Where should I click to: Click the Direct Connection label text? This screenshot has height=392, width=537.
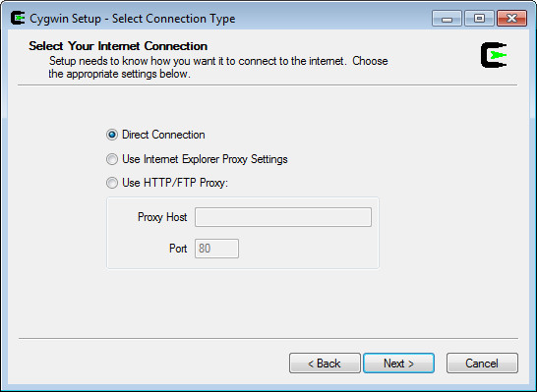pos(163,135)
